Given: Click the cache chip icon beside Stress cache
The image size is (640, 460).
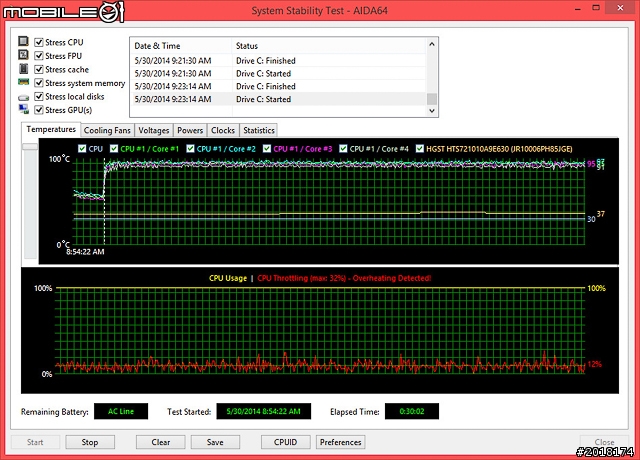Looking at the screenshot, I should [23, 69].
